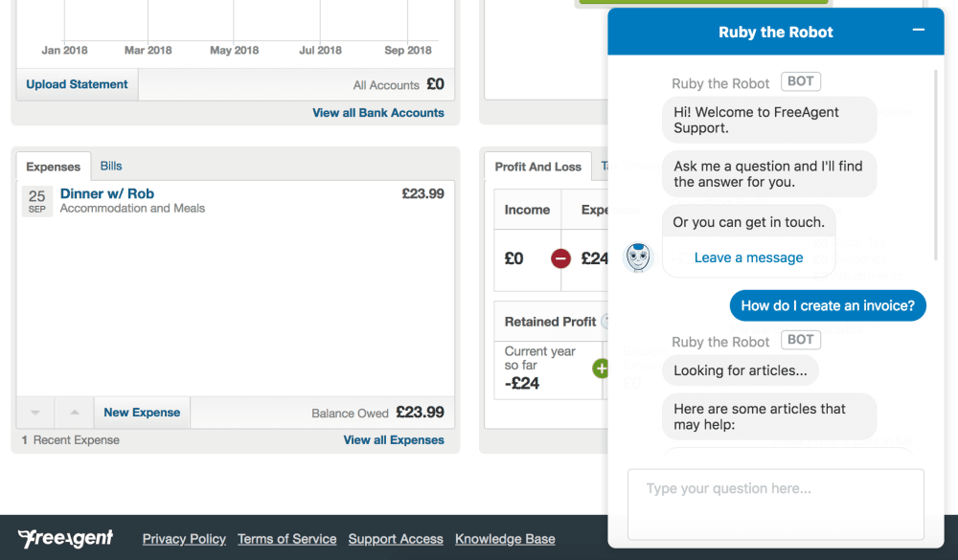Select the Expenses tab

pos(54,167)
